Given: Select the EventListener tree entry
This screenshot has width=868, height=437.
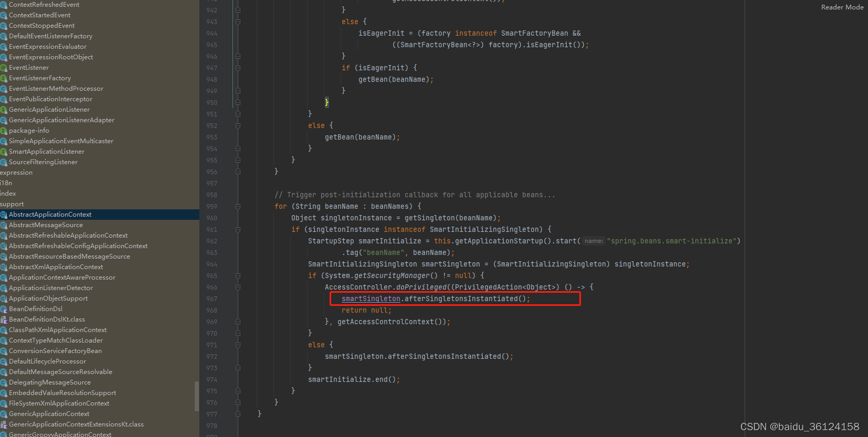Looking at the screenshot, I should click(29, 68).
